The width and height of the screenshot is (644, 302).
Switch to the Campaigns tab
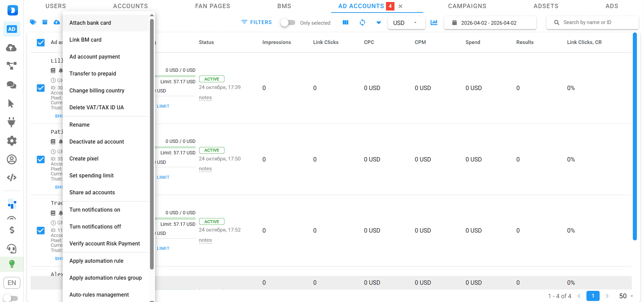tap(467, 6)
